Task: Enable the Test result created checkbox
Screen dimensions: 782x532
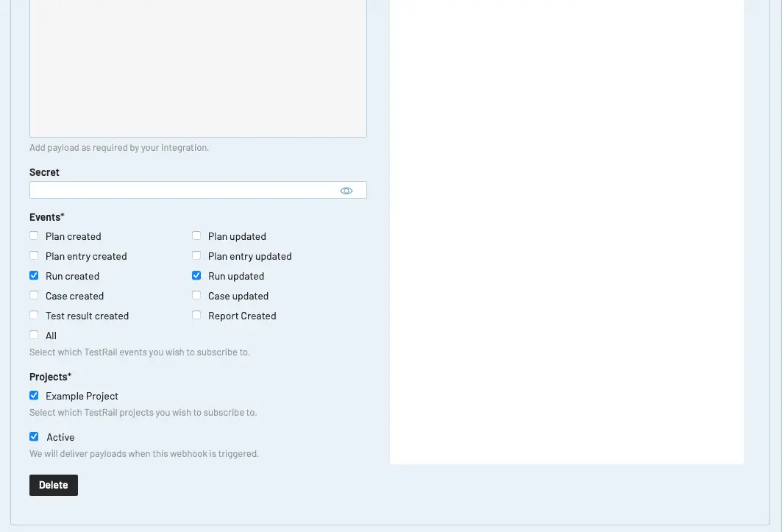Action: tap(34, 316)
